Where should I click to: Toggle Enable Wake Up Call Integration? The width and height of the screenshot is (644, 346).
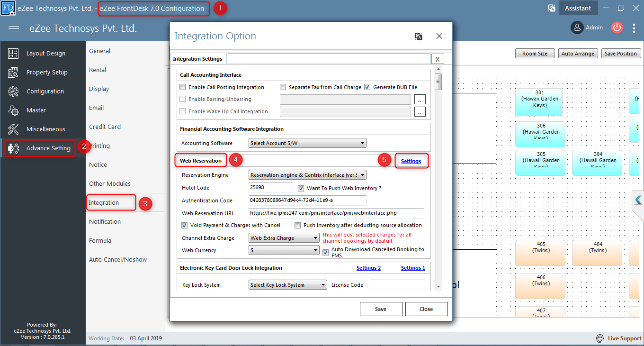(183, 111)
